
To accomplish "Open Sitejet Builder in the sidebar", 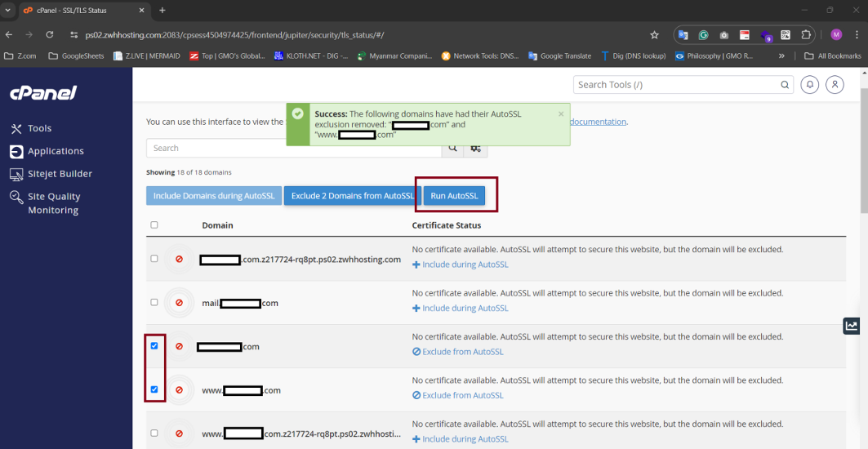I will click(x=51, y=174).
